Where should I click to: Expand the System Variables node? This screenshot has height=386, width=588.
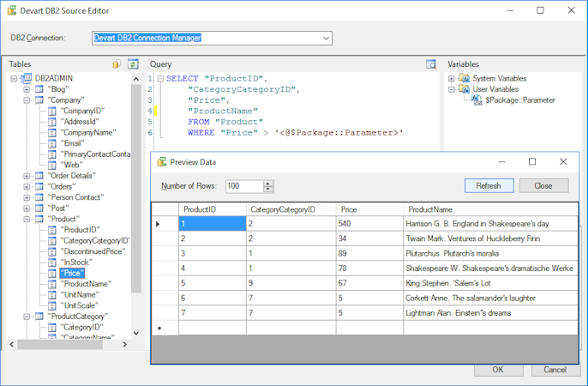452,78
